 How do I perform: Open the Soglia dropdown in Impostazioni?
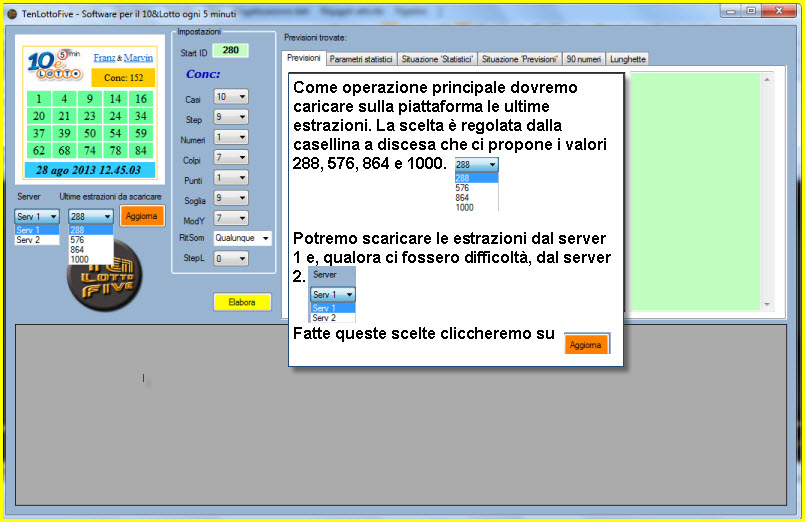[x=231, y=198]
